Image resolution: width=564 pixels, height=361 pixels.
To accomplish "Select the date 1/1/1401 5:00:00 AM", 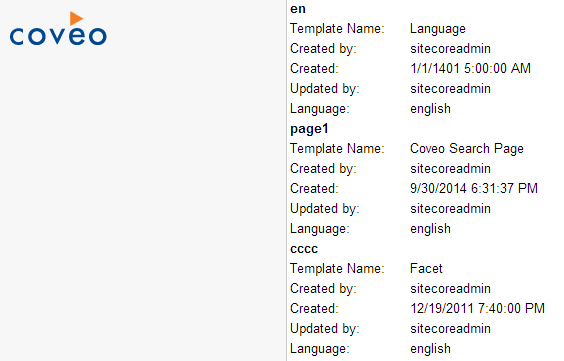I will point(470,68).
